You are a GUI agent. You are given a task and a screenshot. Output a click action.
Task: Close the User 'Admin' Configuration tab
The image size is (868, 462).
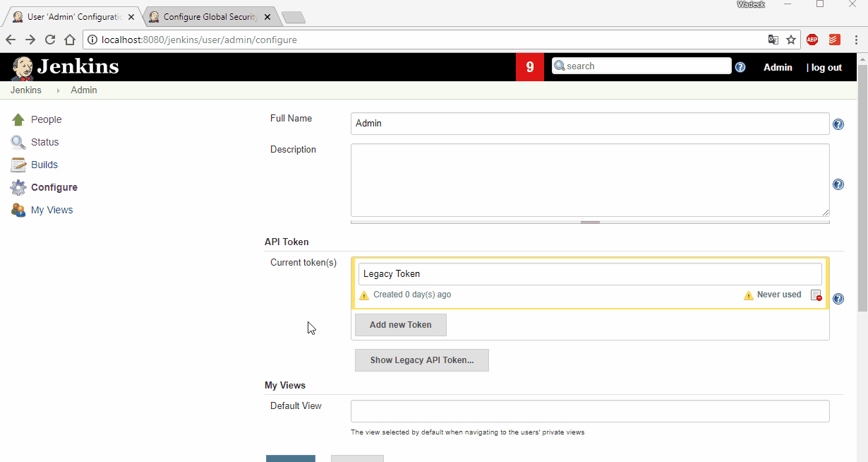131,17
